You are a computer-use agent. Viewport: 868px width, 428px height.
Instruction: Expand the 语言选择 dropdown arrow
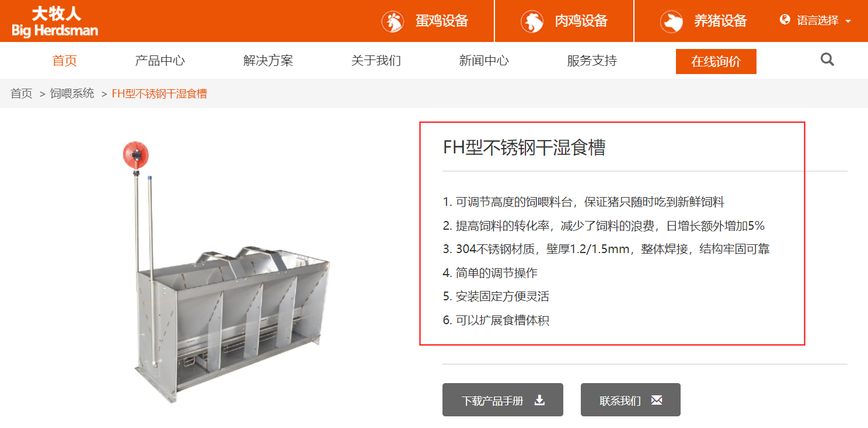(848, 21)
